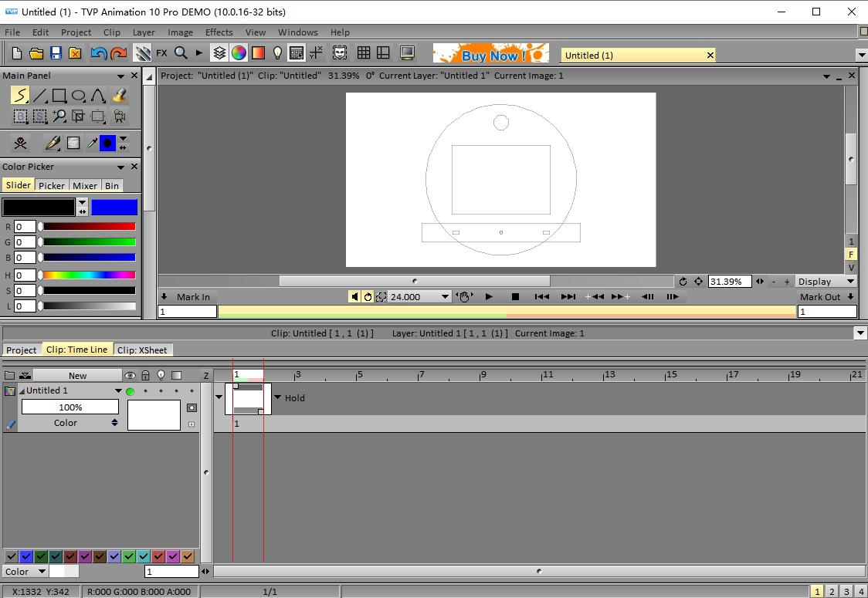Toggle the lock column header icon

[146, 376]
